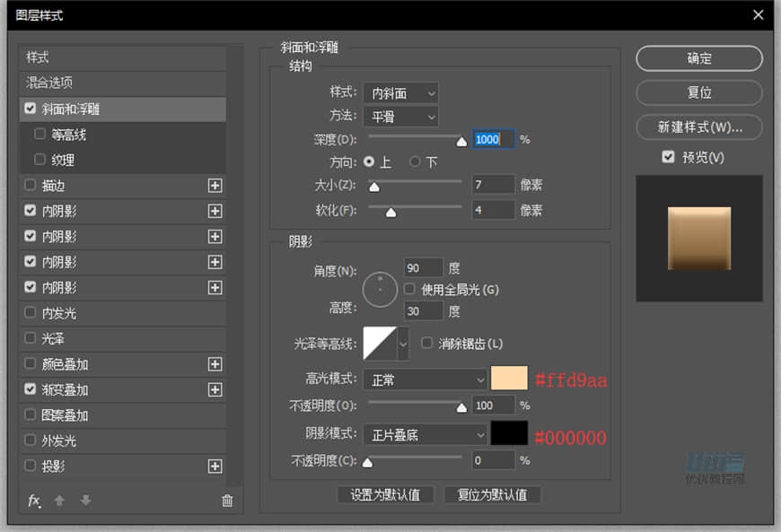
Task: Click the plus icon next to 描边
Action: coord(215,186)
